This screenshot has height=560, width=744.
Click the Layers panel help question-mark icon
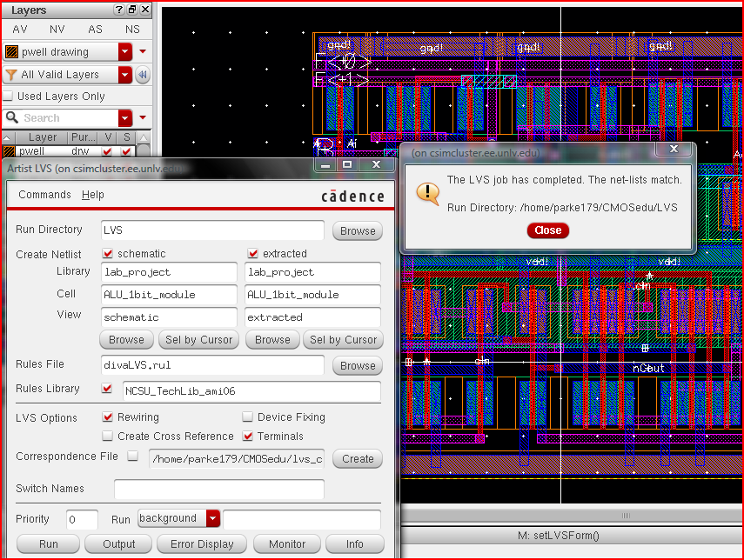[x=119, y=10]
